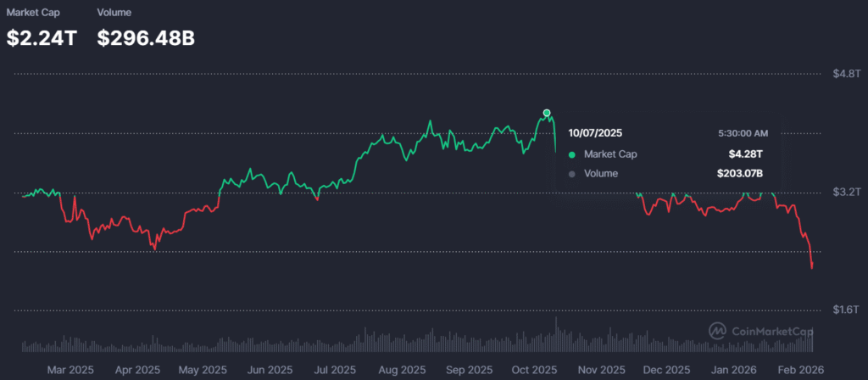Click the gray Volume legend dot
The image size is (868, 380).
click(x=571, y=174)
